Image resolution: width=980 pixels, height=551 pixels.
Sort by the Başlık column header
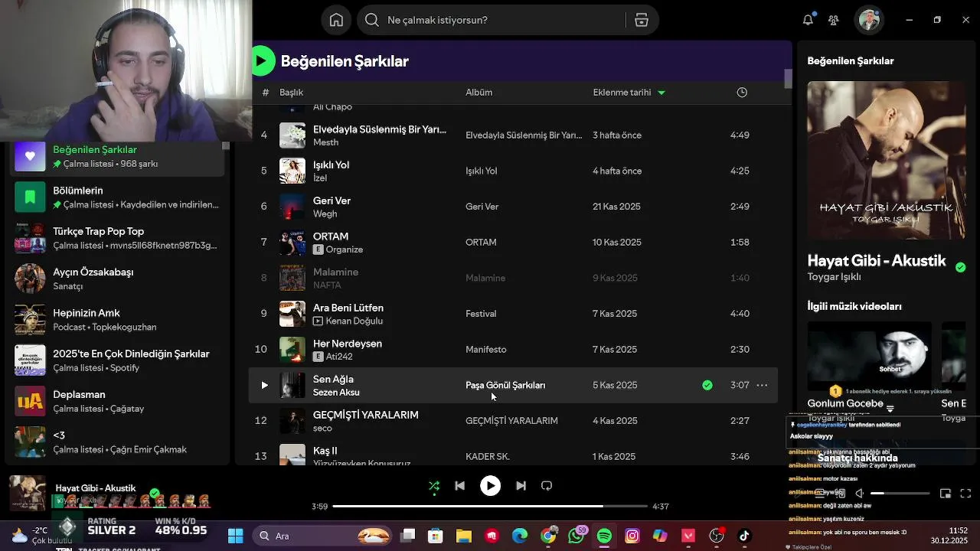(x=291, y=92)
